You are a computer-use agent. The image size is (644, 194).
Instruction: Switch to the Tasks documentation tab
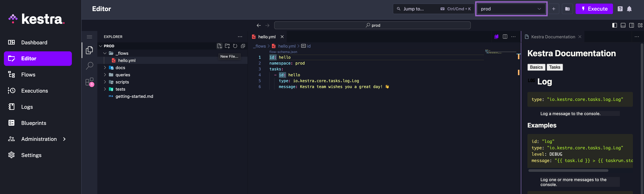(555, 67)
